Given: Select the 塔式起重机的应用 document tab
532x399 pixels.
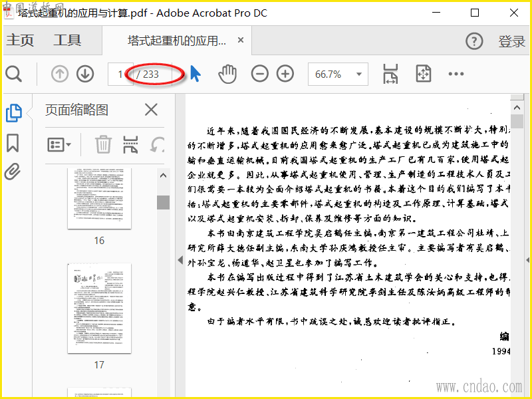Looking at the screenshot, I should [176, 41].
